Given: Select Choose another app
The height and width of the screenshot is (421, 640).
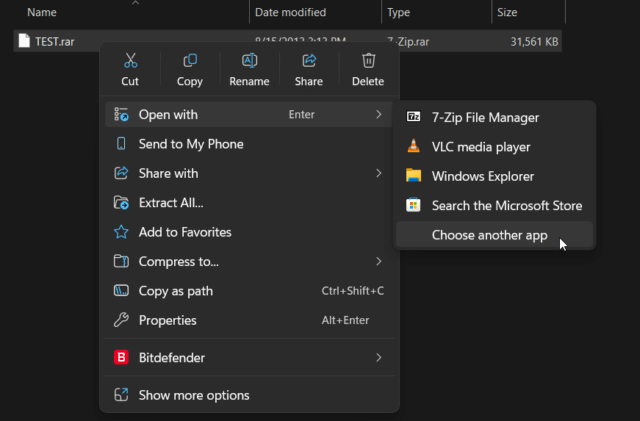Looking at the screenshot, I should point(494,235).
